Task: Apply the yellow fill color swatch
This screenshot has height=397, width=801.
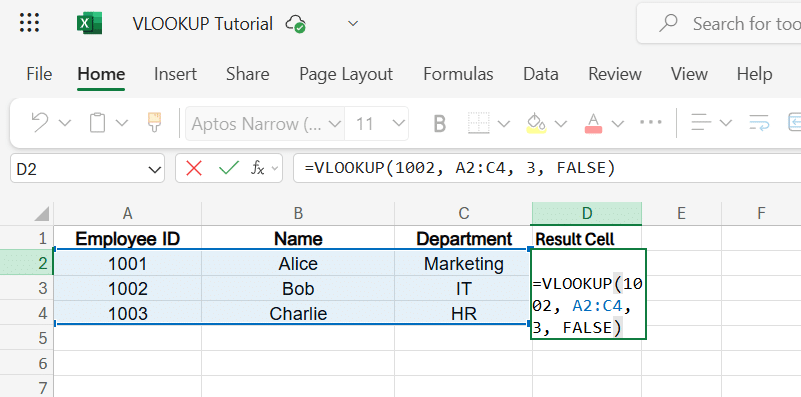Action: [536, 123]
